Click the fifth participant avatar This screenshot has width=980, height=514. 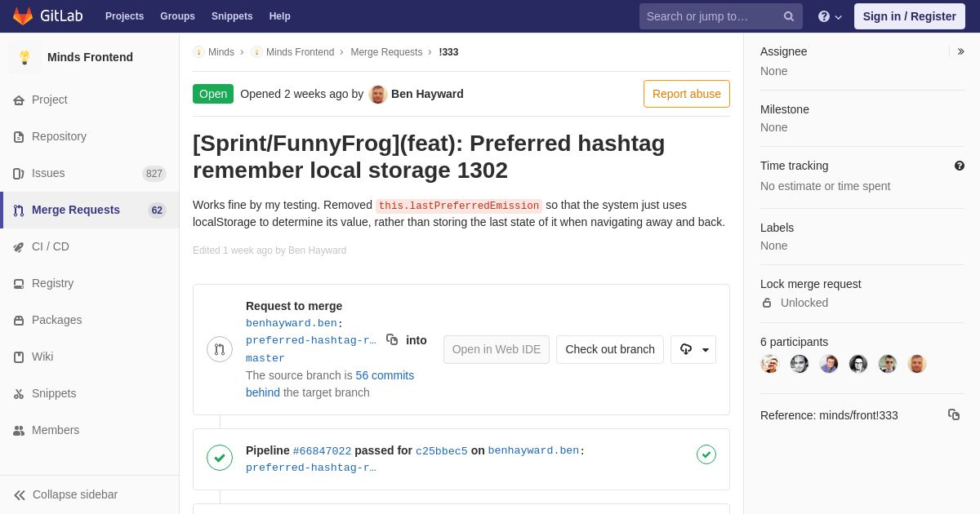(x=888, y=364)
